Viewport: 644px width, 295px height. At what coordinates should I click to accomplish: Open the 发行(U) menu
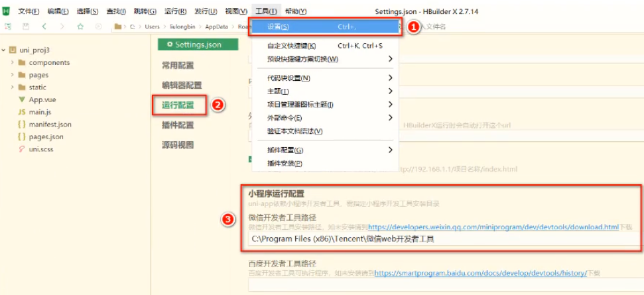pyautogui.click(x=206, y=11)
